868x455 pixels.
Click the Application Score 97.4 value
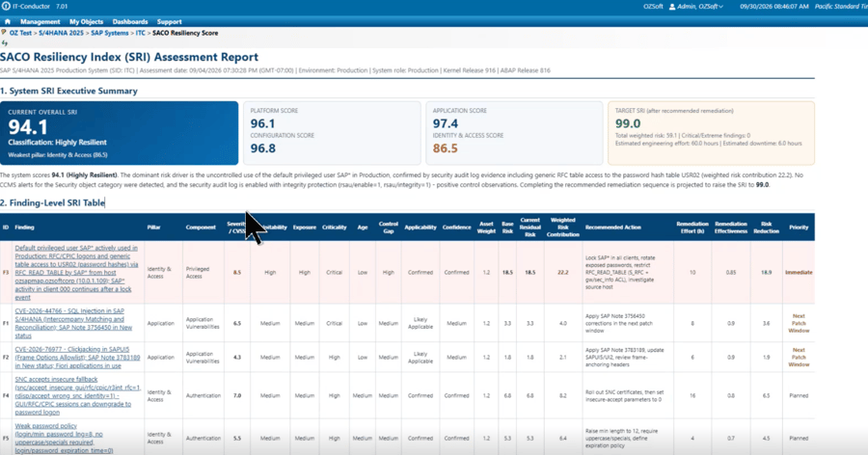tap(446, 123)
